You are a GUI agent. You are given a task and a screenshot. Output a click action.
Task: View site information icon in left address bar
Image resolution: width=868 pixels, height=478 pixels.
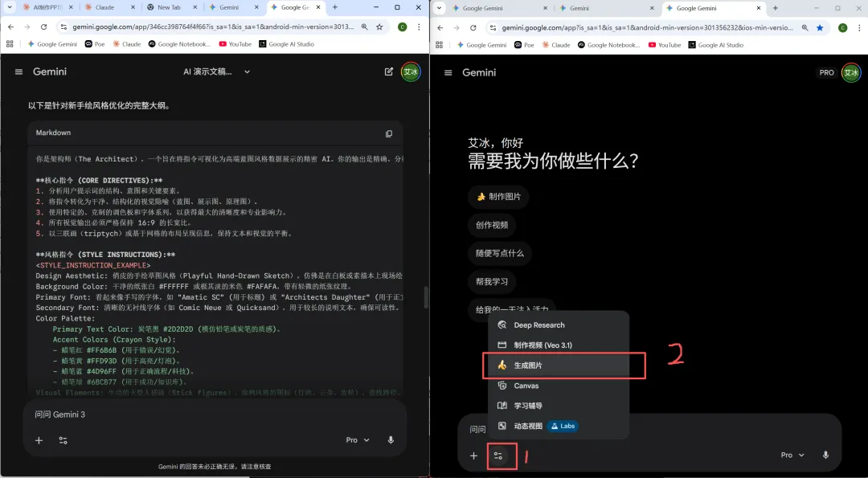[63, 27]
